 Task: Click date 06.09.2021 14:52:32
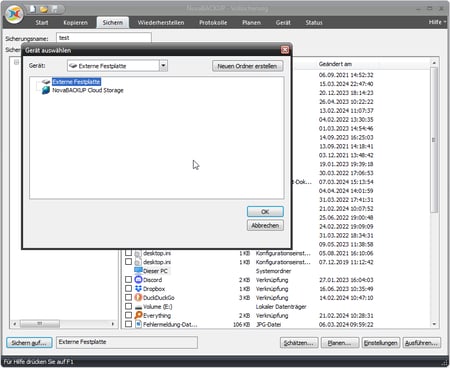click(x=346, y=75)
